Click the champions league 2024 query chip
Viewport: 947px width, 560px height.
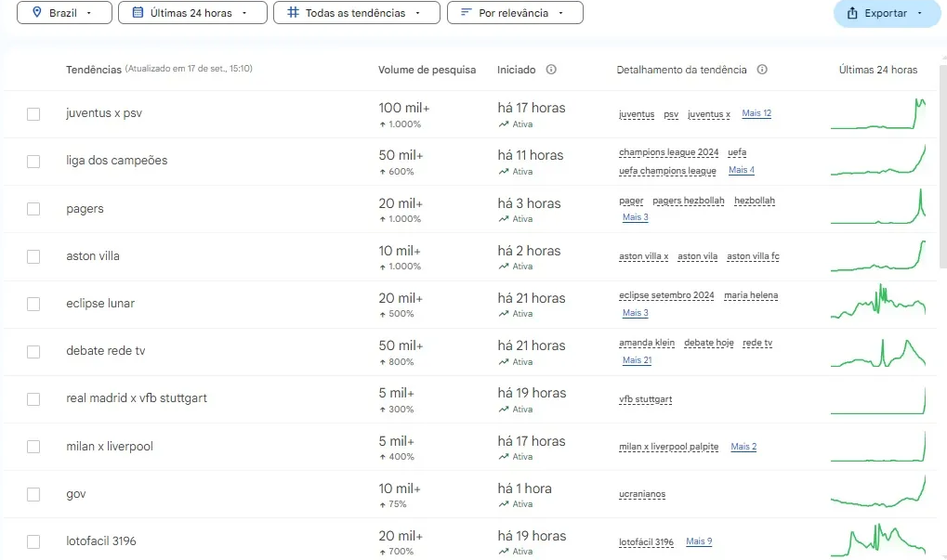(668, 152)
